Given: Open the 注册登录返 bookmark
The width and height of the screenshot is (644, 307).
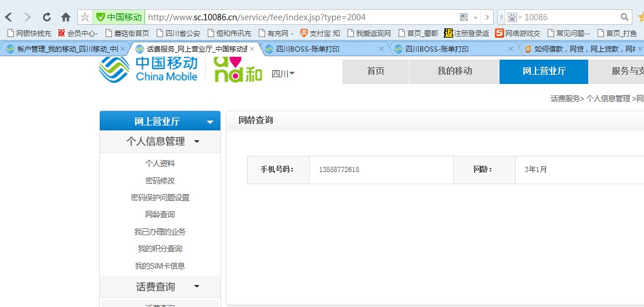Looking at the screenshot, I should pos(466,33).
